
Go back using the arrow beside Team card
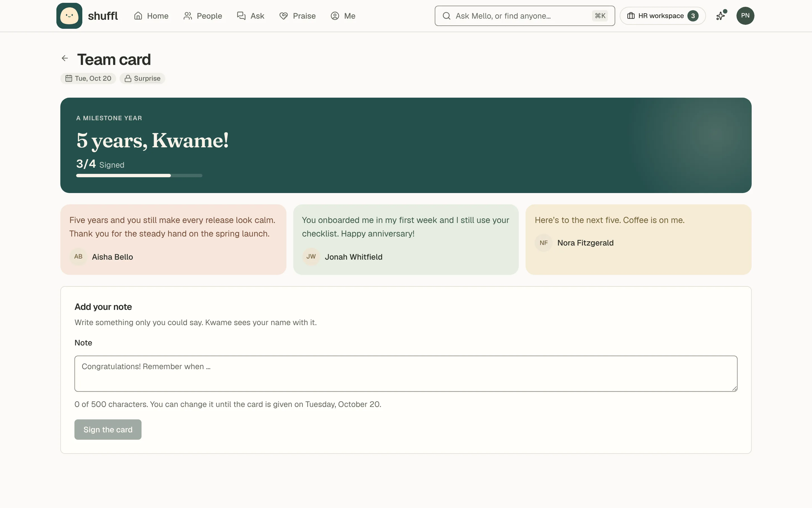coord(65,58)
